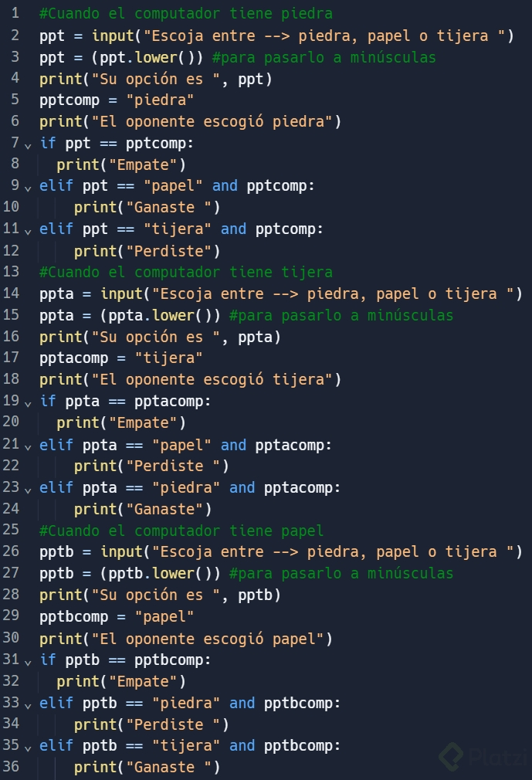This screenshot has width=532, height=780.
Task: Place cursor in print("Perdiste") on line 12
Action: 147,251
